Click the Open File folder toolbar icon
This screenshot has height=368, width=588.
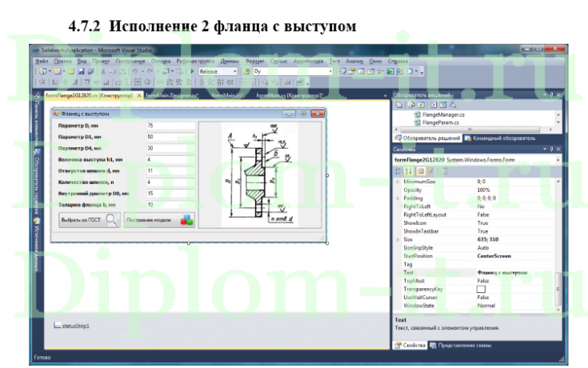click(x=71, y=71)
